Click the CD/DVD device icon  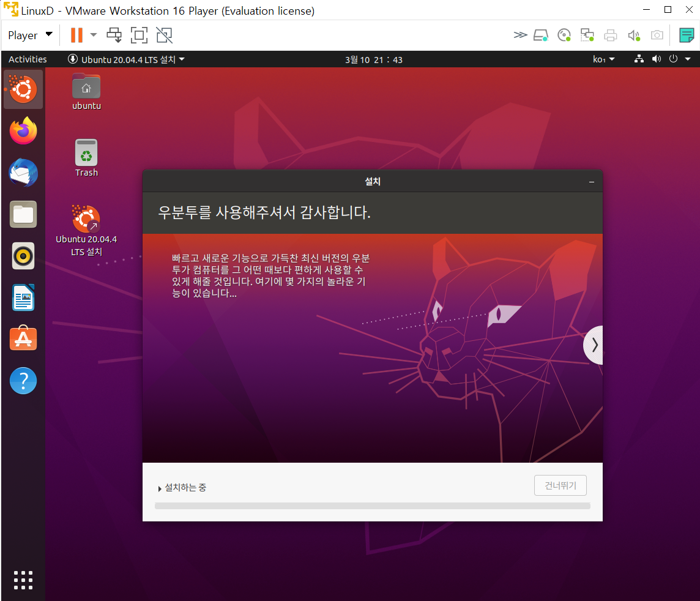[564, 35]
